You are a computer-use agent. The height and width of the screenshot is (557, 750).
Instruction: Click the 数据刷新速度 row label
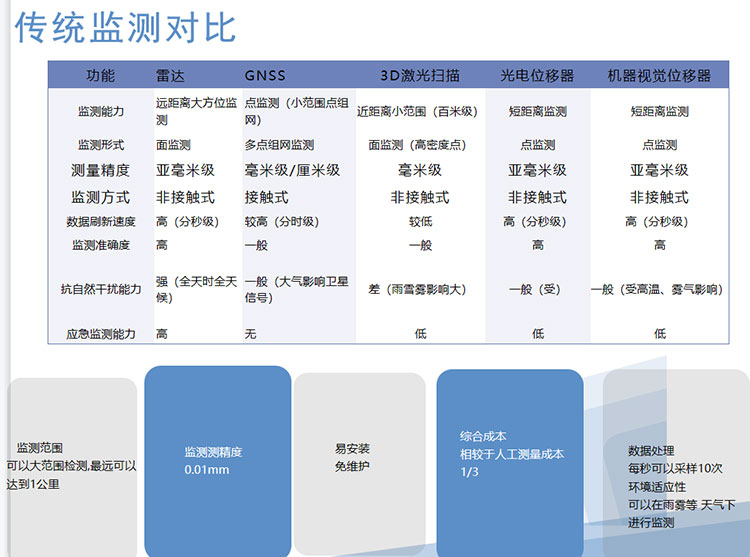click(100, 222)
